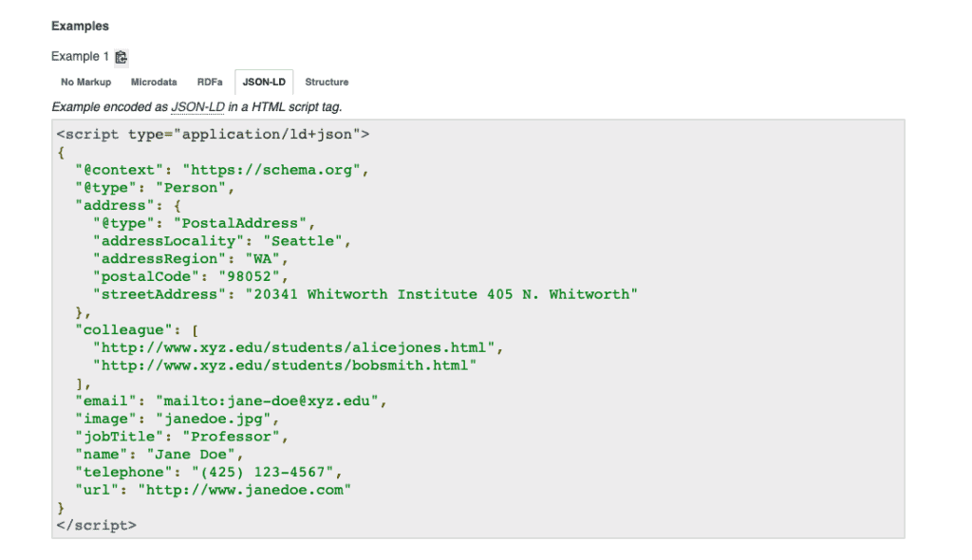Click the telephone (425) 123-4567 line

[x=209, y=473]
